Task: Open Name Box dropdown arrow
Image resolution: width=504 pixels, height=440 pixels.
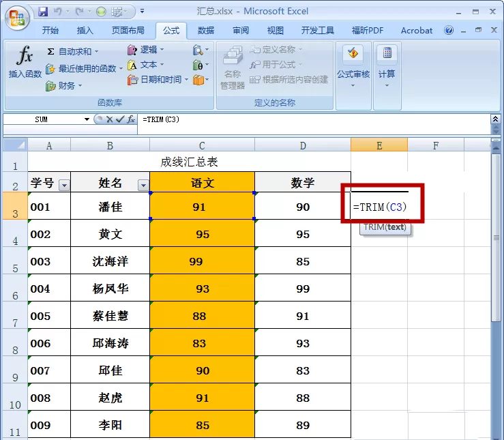Action: click(87, 119)
